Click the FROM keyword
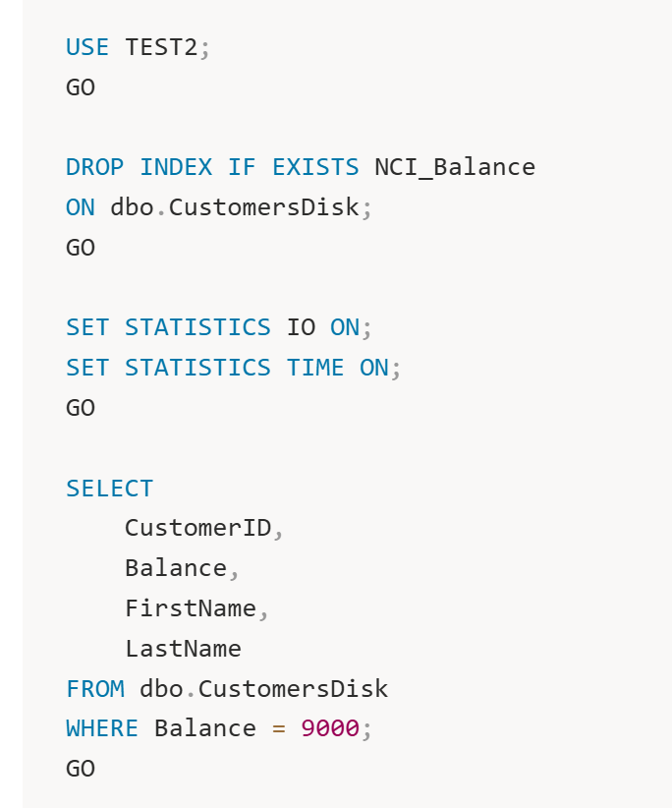This screenshot has width=672, height=808. click(x=95, y=689)
